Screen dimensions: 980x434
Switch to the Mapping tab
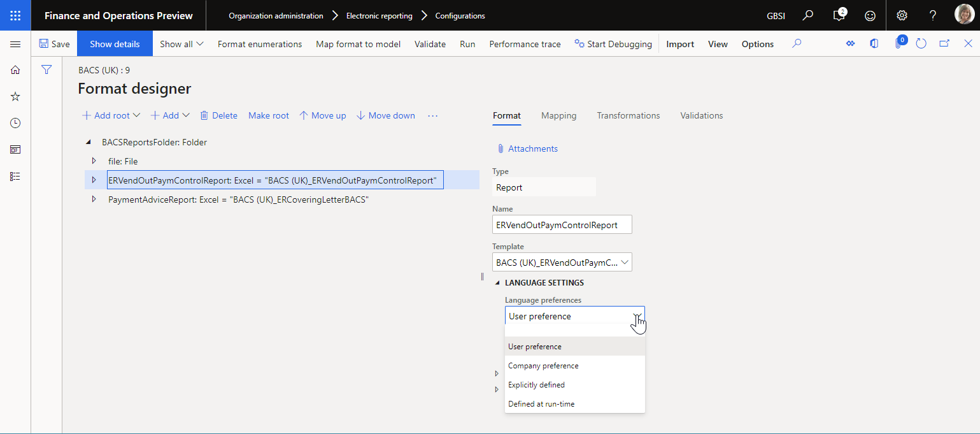click(558, 115)
